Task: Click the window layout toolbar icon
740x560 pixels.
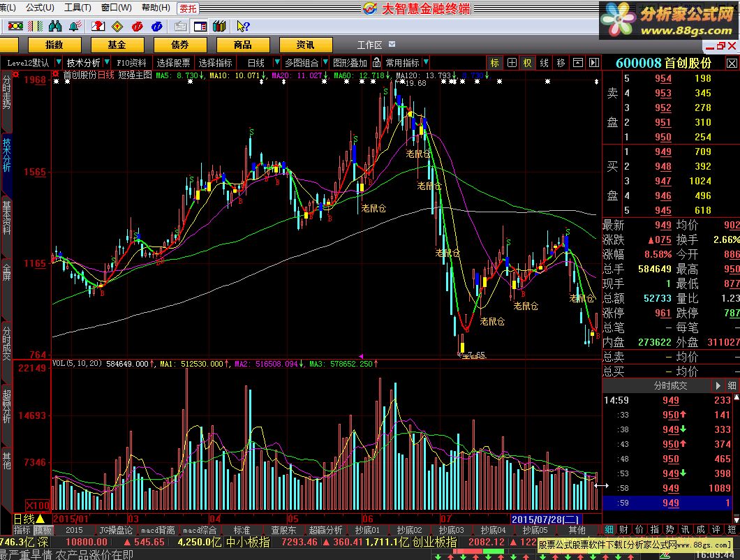Action: coord(200,27)
